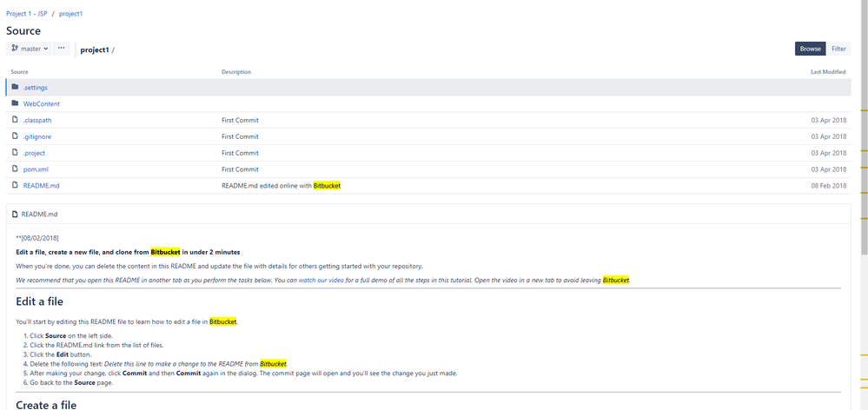Click the README.md preview header file icon
Image resolution: width=868 pixels, height=410 pixels.
tap(16, 215)
